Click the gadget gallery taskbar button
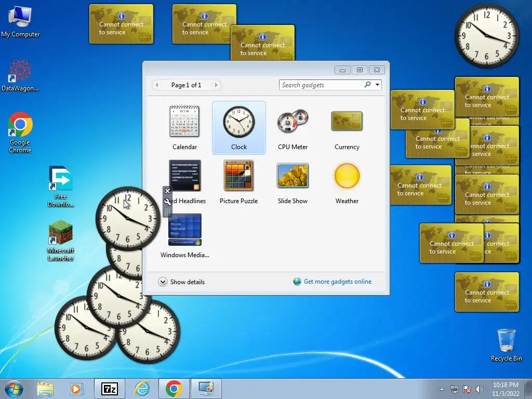This screenshot has height=399, width=532. tap(206, 389)
